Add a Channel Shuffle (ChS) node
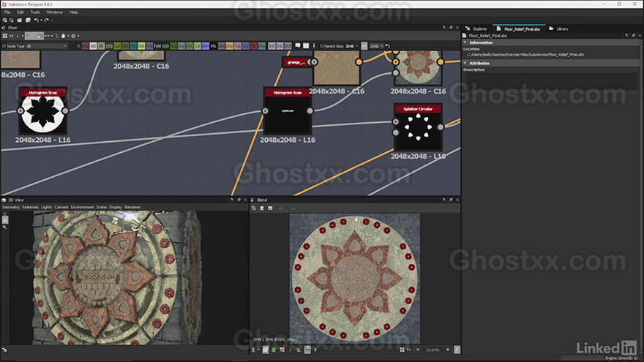The height and width of the screenshot is (362, 644). (109, 46)
